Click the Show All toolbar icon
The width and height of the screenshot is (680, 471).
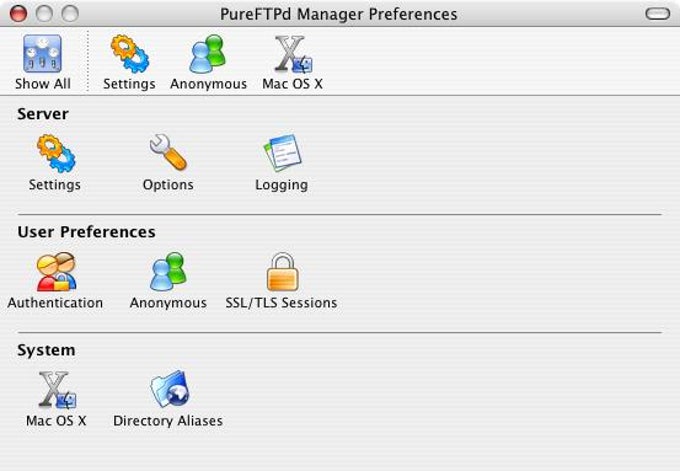click(x=42, y=54)
